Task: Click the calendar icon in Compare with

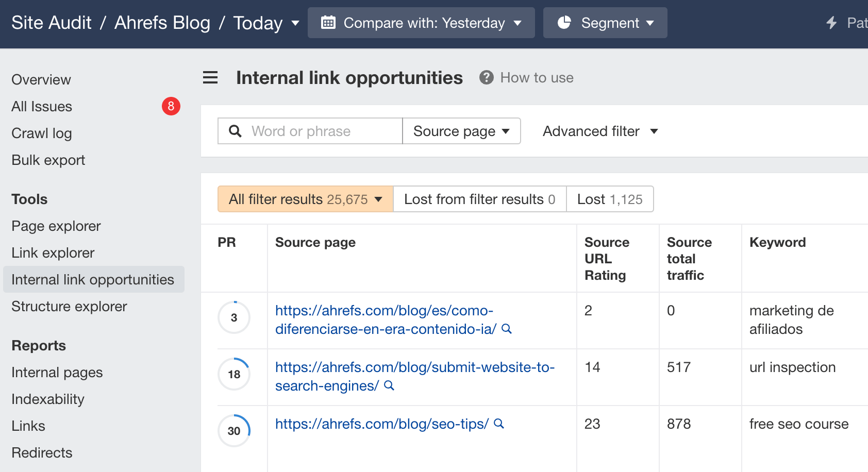Action: tap(329, 23)
